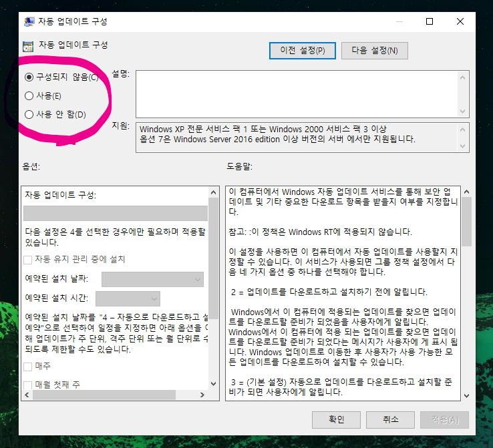Image resolution: width=493 pixels, height=448 pixels.
Task: Click the text 'Windows XP 전문 서비스 팩 1'
Action: coord(193,129)
